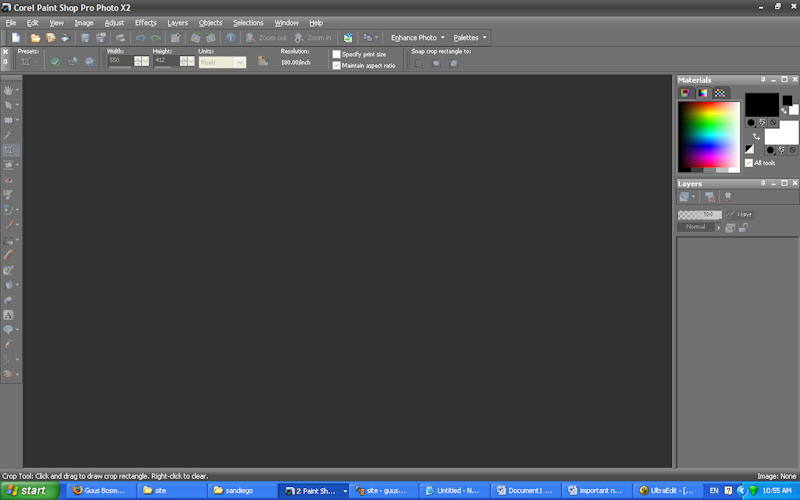
Task: Pick a color from the rainbow color picker
Action: (709, 137)
